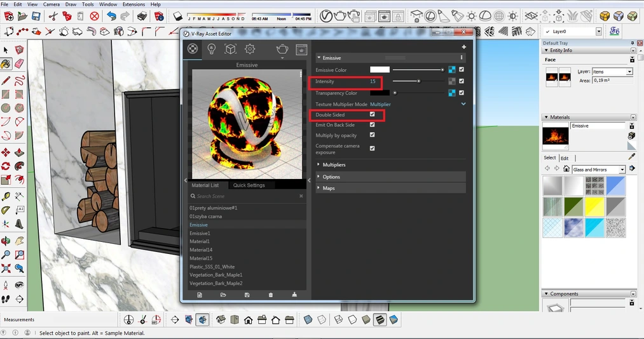The height and width of the screenshot is (339, 644).
Task: Toggle the Transparency Color texture checkbox
Action: 462,93
